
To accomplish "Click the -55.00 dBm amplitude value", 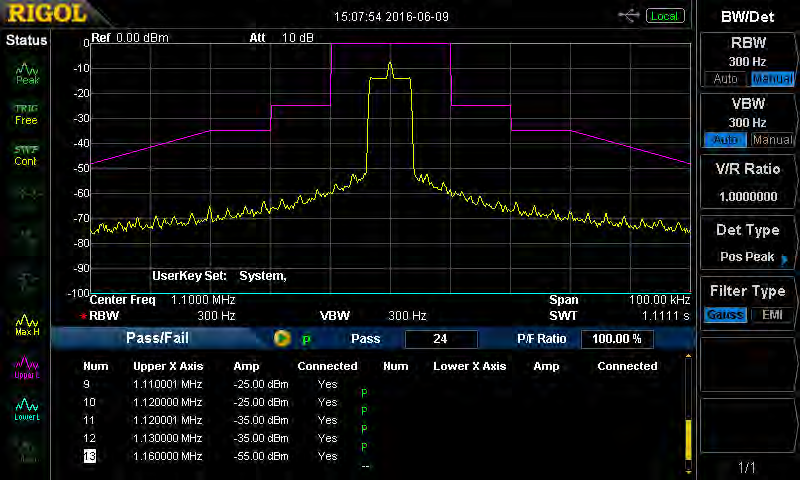I will click(x=261, y=456).
